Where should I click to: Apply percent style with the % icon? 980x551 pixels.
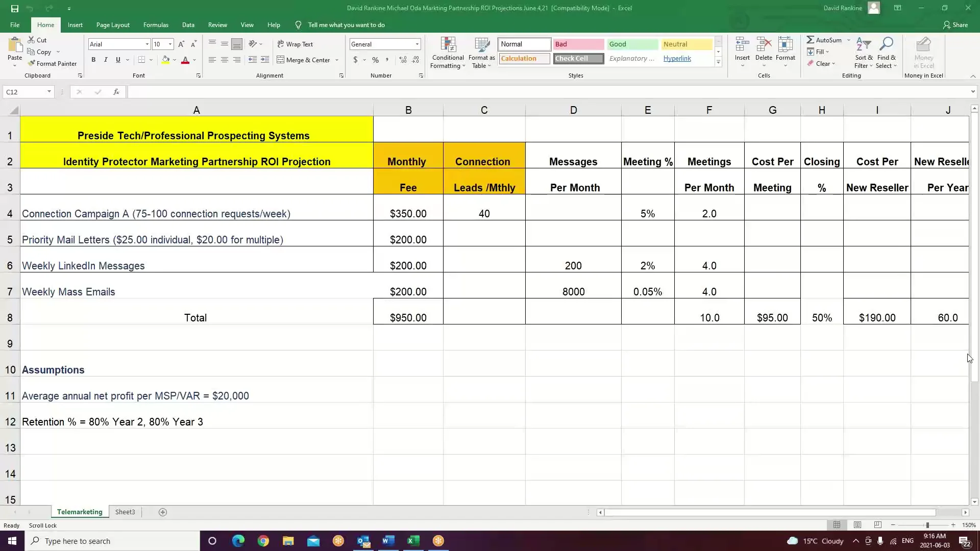click(375, 60)
